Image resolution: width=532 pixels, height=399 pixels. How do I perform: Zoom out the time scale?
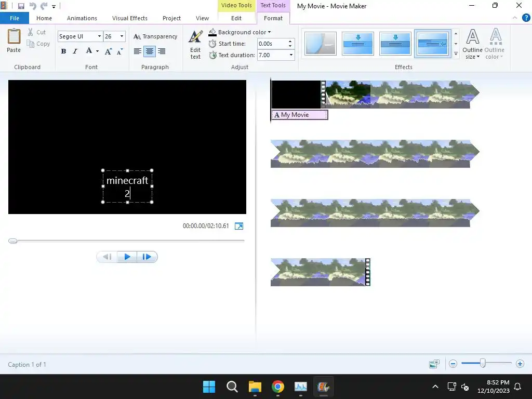click(453, 364)
